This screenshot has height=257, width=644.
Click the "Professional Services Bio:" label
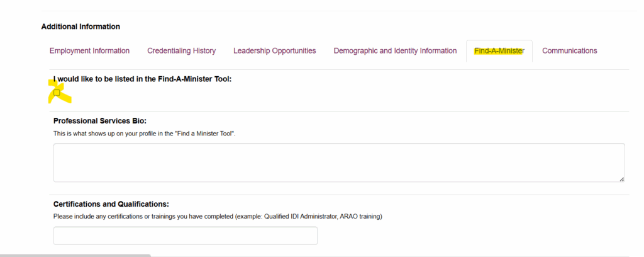coord(99,120)
